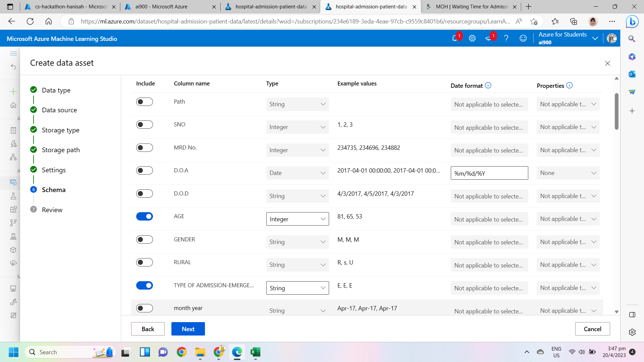Viewport: 644px width, 362px height.
Task: Click the help question mark icon
Action: 506,39
